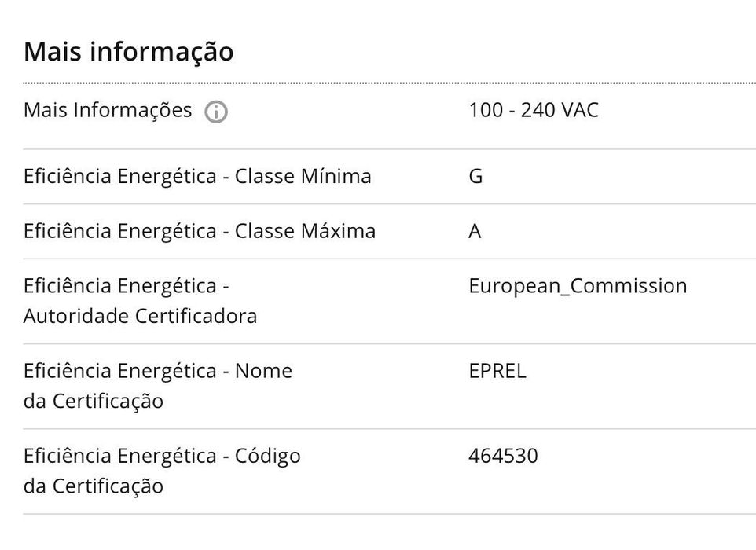Click the 'Mais Informações' row label
Viewport: 756px width, 550px height.
pos(108,110)
